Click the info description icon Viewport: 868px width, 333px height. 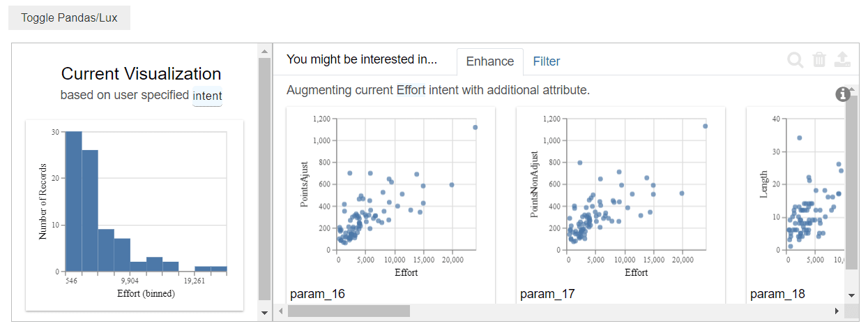pos(843,94)
